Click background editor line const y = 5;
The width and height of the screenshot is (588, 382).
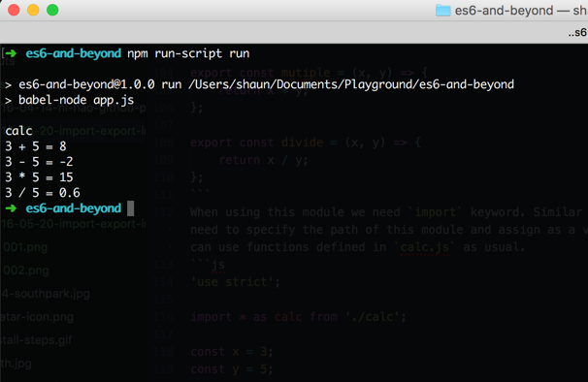click(x=231, y=369)
